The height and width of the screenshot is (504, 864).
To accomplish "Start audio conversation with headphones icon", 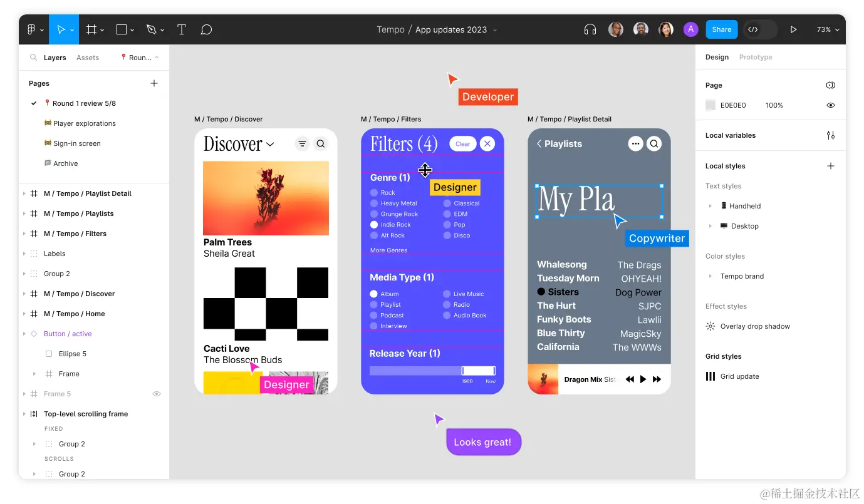I will click(x=590, y=29).
